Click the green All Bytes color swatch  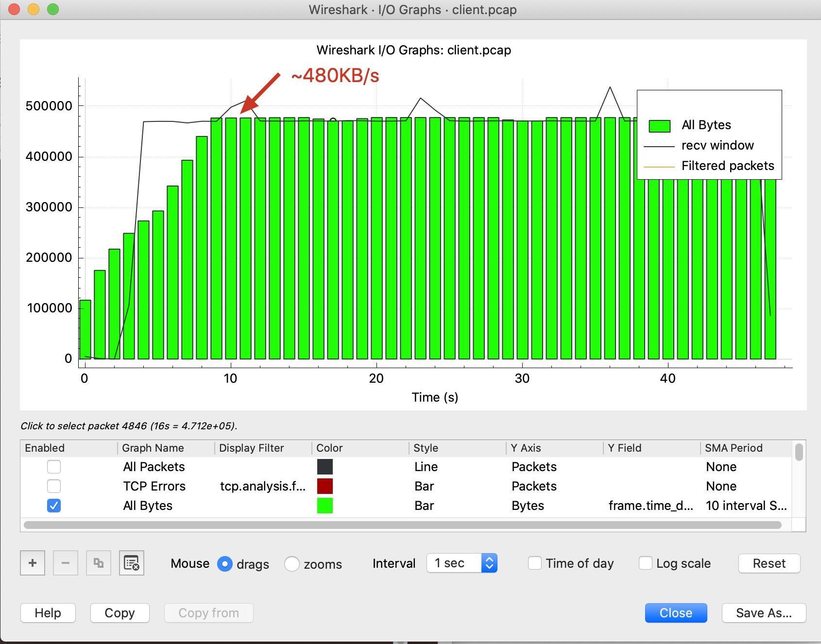325,506
